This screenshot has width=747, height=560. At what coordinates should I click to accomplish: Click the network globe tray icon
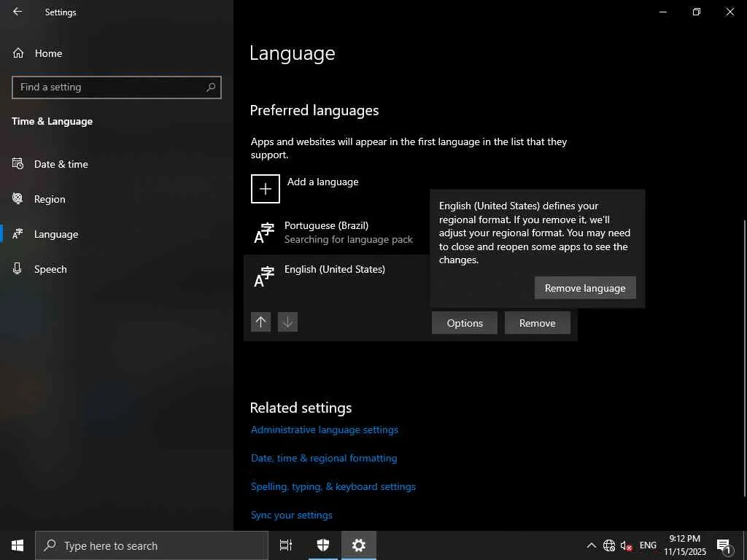click(x=609, y=545)
